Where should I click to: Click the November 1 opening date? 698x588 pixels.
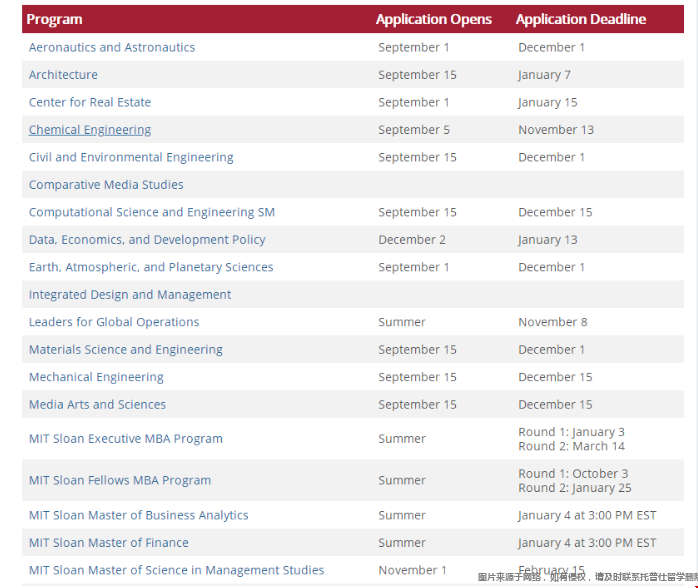point(412,570)
